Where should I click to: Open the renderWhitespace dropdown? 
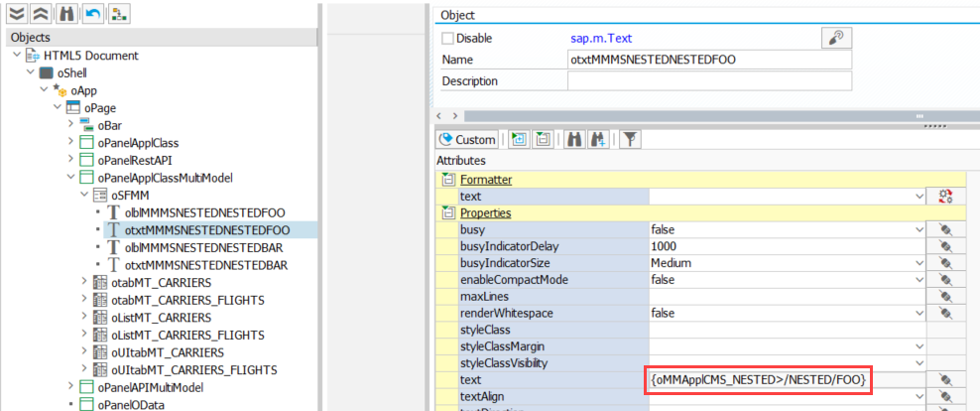click(919, 313)
